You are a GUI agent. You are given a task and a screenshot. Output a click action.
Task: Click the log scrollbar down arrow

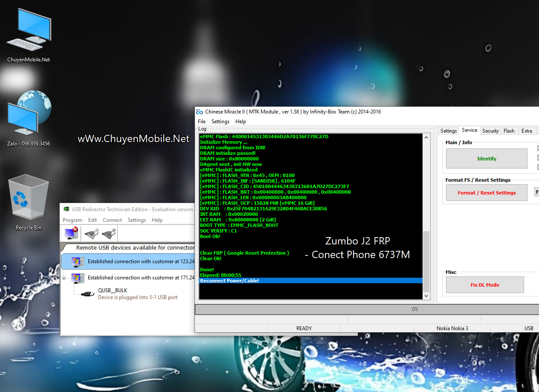coord(426,296)
